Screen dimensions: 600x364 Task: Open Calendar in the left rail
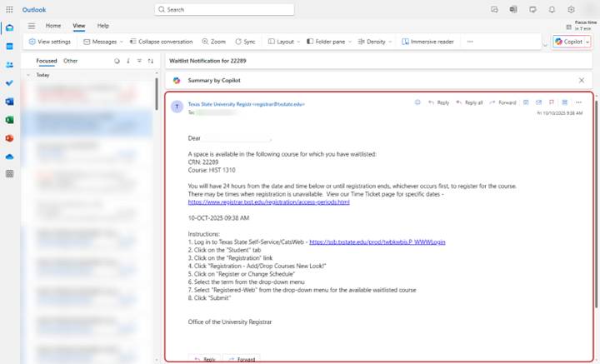point(9,47)
